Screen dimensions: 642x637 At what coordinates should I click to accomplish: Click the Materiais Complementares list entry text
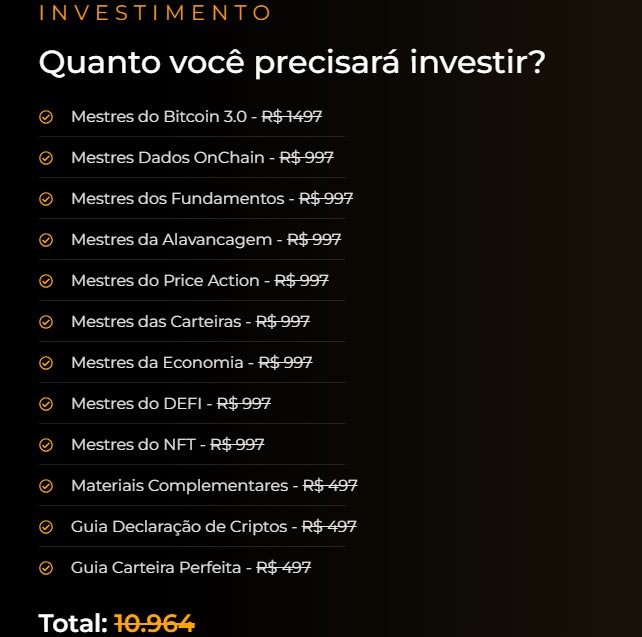pos(179,486)
